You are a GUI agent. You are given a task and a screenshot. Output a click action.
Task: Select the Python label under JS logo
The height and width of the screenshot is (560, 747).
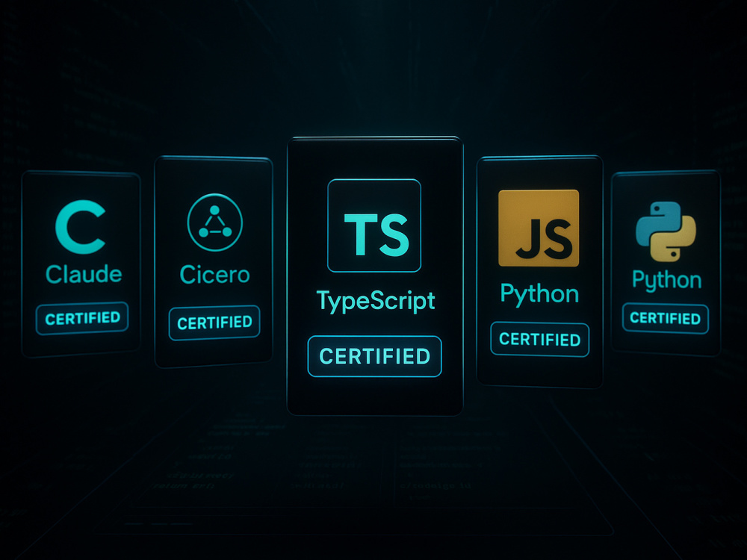pos(540,293)
